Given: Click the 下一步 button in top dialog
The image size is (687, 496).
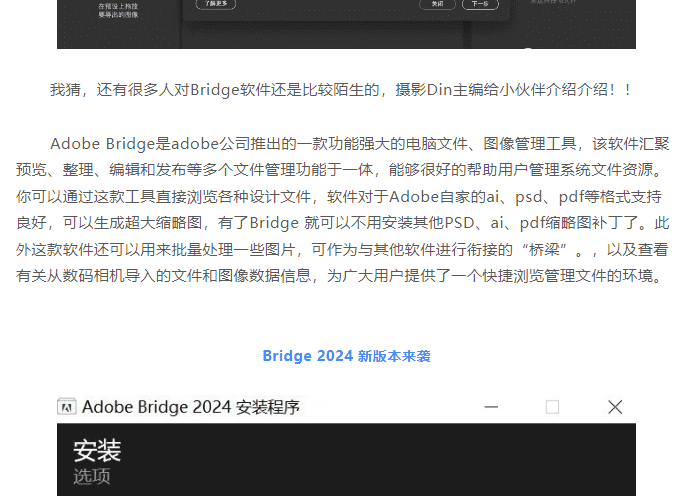Looking at the screenshot, I should coord(479,4).
